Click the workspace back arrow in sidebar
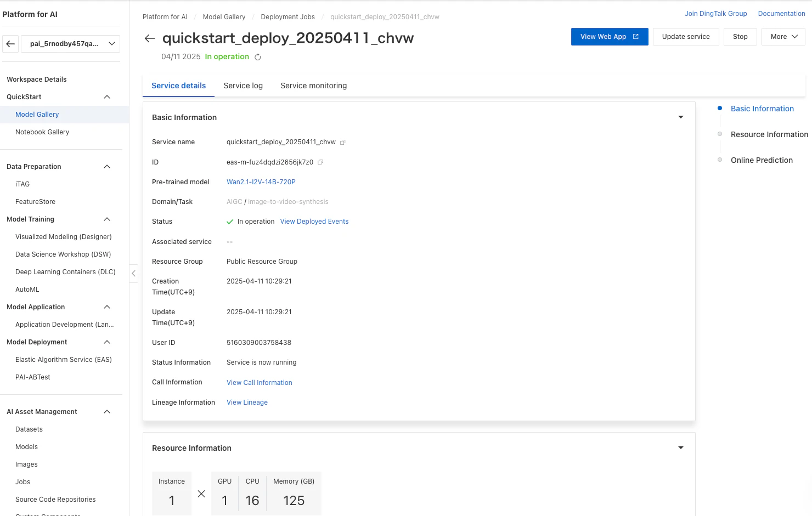 click(10, 44)
